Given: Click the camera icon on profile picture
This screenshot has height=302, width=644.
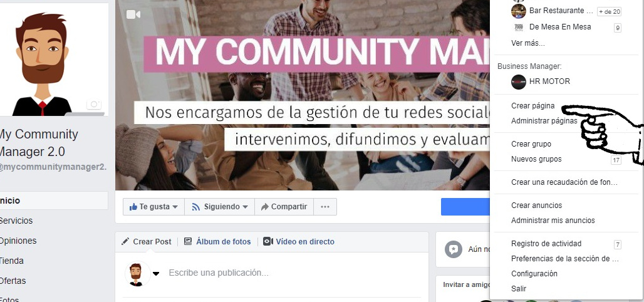Looking at the screenshot, I should [94, 104].
